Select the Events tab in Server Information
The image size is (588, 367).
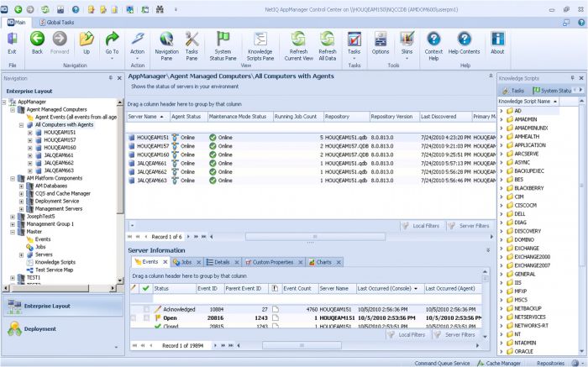tap(150, 262)
